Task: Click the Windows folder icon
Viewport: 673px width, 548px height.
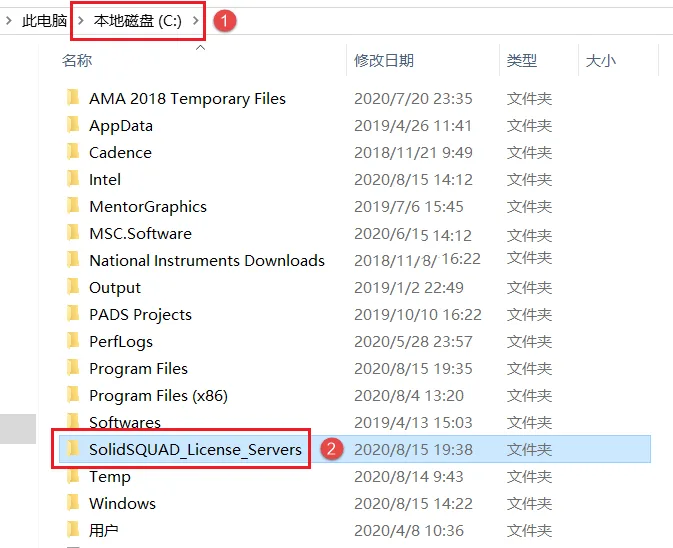Action: point(73,503)
